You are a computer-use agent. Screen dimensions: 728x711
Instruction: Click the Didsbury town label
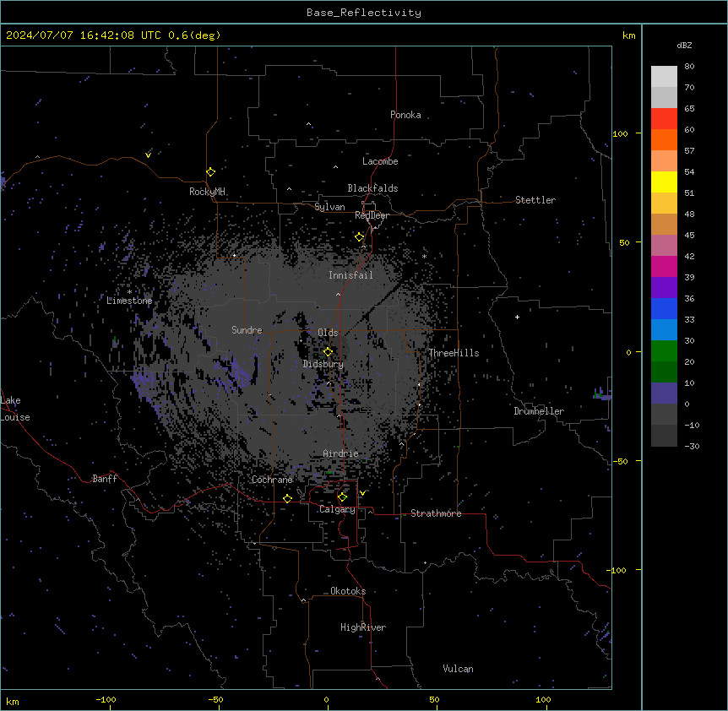[x=323, y=364]
